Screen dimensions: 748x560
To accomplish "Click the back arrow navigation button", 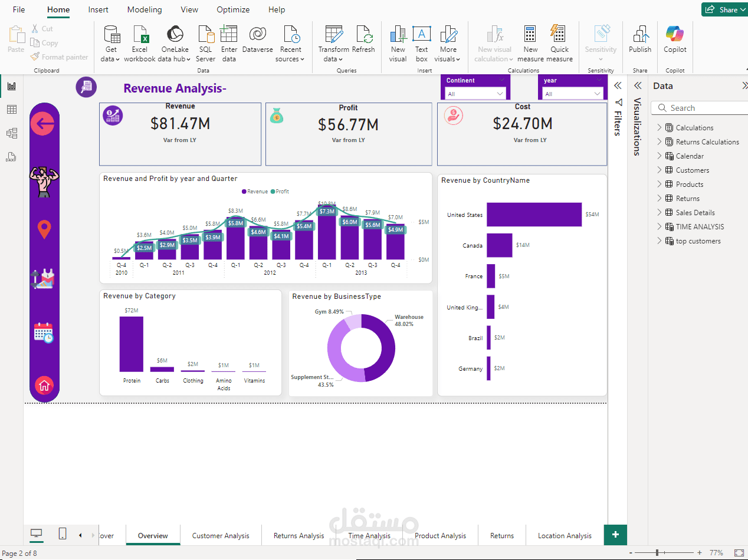I will coord(42,124).
